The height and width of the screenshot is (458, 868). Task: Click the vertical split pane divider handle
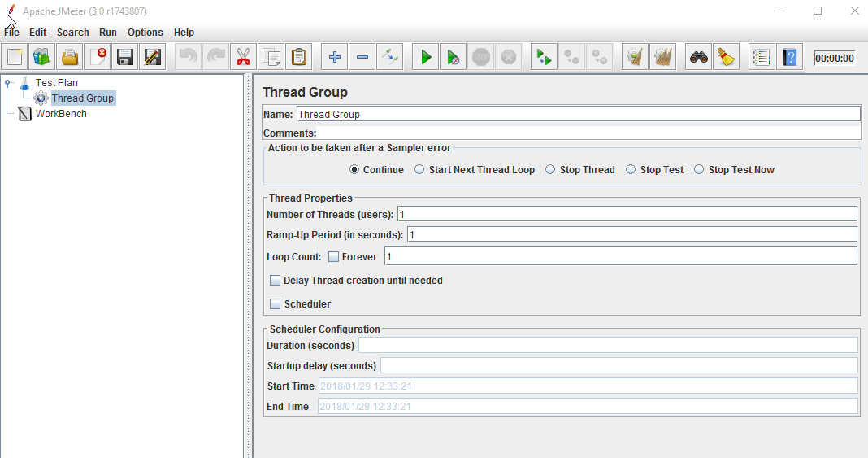coord(248,266)
